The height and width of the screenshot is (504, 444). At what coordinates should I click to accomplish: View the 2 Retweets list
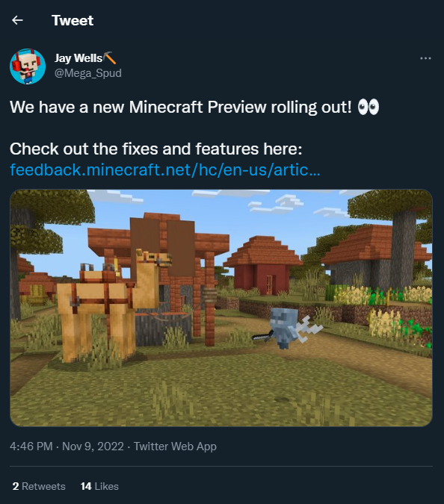(39, 486)
